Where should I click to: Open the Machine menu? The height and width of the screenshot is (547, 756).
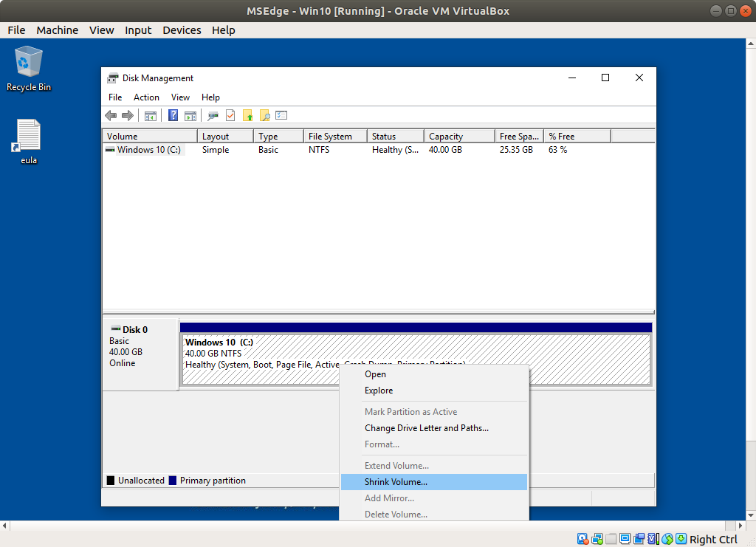point(58,30)
